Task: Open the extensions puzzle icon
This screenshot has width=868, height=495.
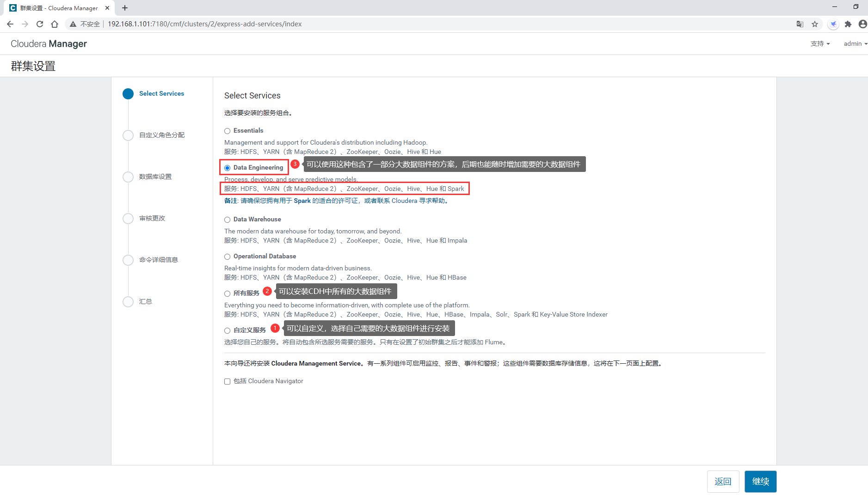Action: [848, 24]
